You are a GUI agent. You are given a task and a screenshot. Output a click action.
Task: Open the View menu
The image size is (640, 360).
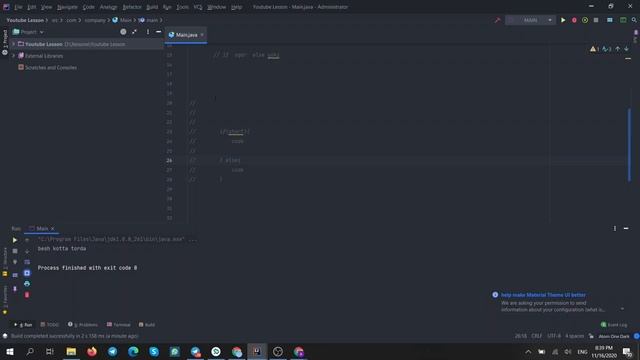pos(47,7)
